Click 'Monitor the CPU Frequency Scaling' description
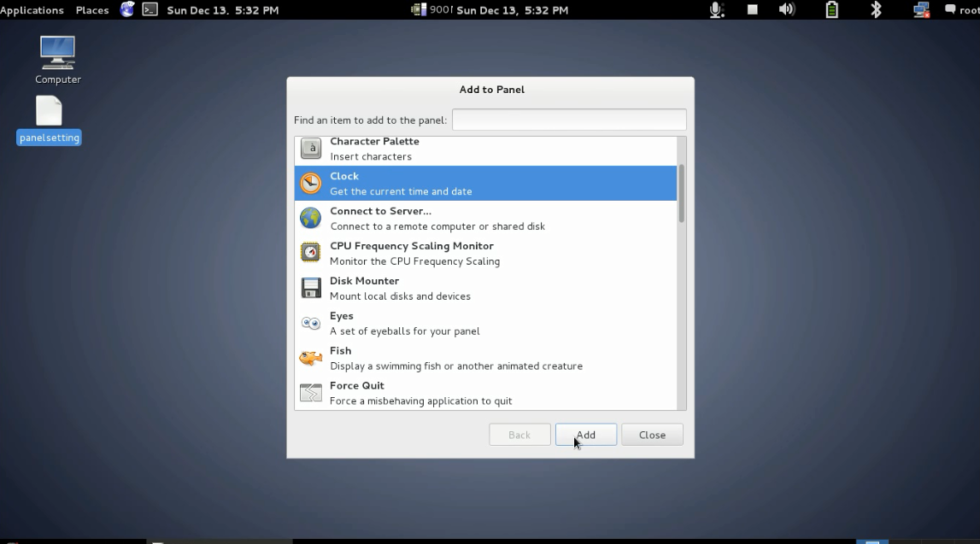Viewport: 980px width, 544px height. coord(414,261)
